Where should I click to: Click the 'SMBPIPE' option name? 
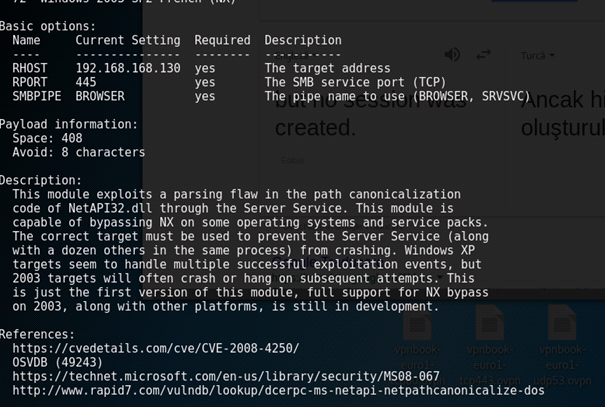coord(37,96)
